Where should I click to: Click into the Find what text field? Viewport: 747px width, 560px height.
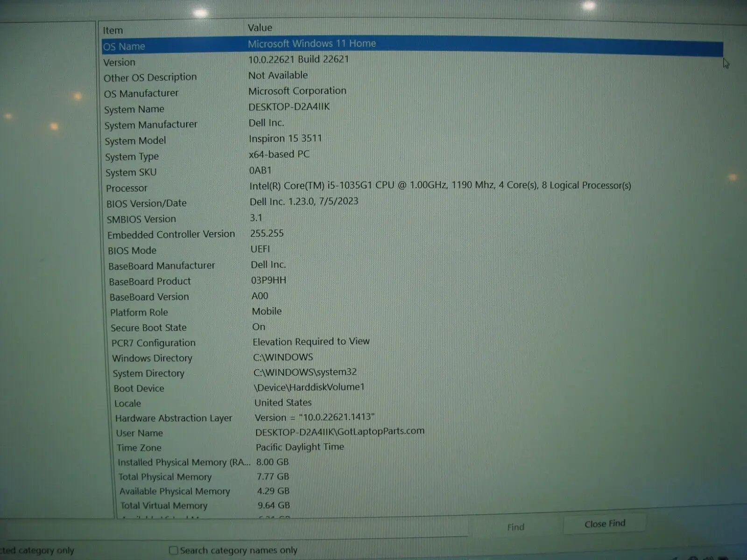233,530
